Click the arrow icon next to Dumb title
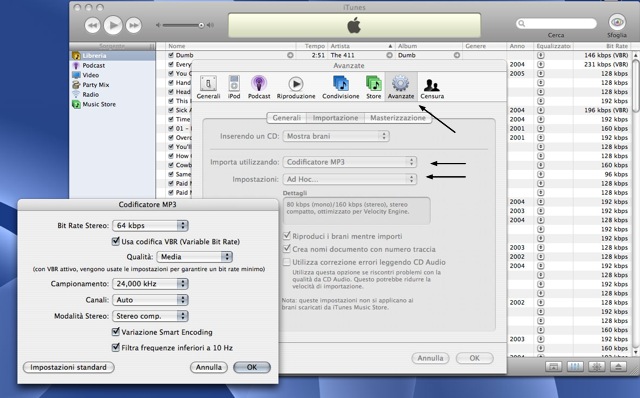This screenshot has height=398, width=640. (290, 55)
